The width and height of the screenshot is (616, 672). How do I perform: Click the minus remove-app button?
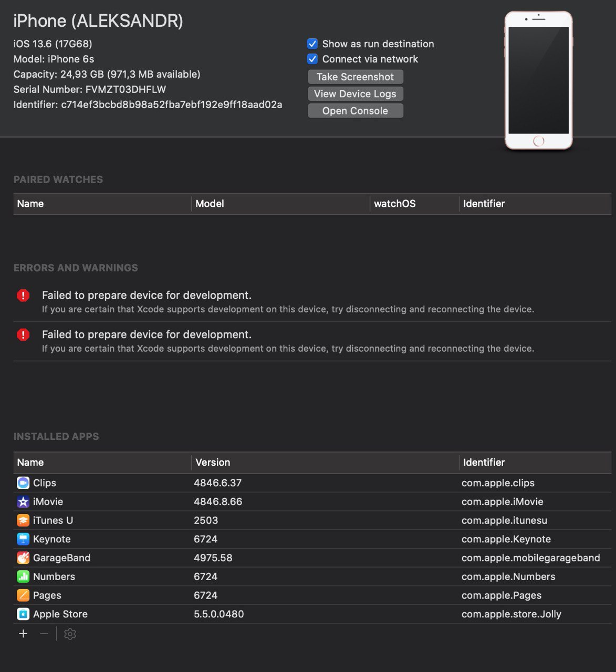coord(44,634)
